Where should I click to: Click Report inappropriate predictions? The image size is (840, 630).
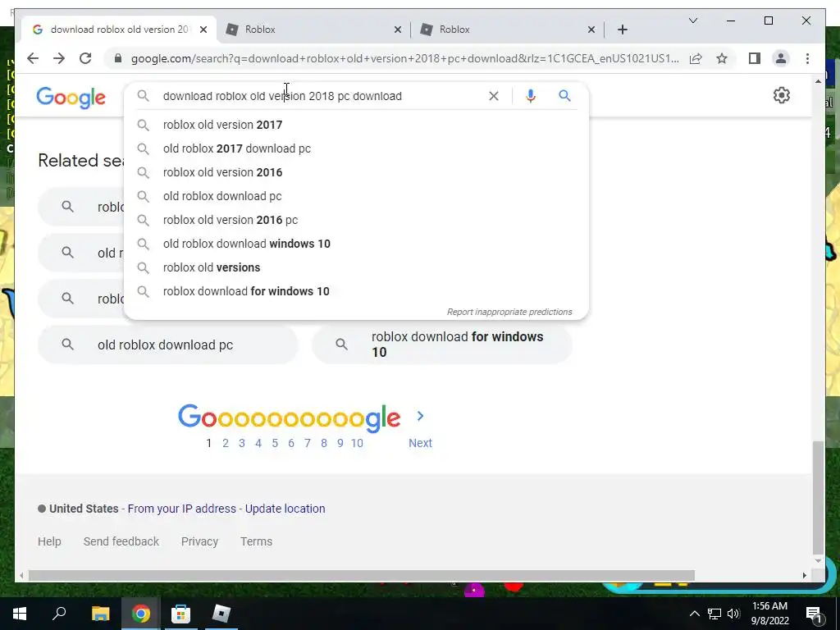tap(509, 312)
